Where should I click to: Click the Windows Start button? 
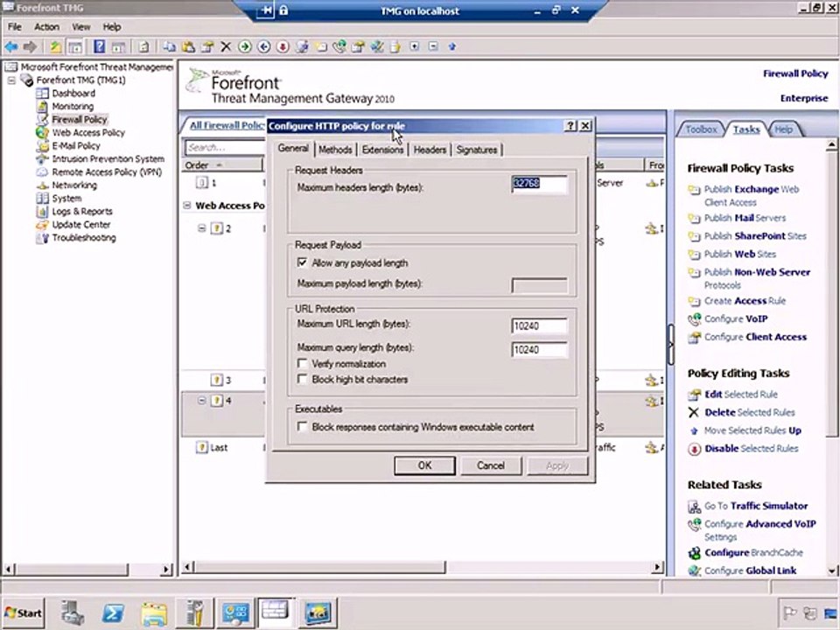23,612
